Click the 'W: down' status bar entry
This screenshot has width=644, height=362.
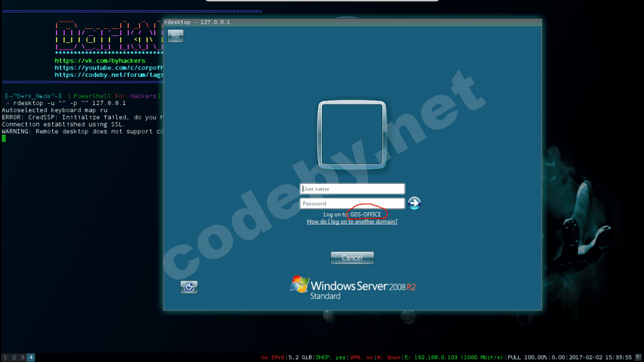389,358
